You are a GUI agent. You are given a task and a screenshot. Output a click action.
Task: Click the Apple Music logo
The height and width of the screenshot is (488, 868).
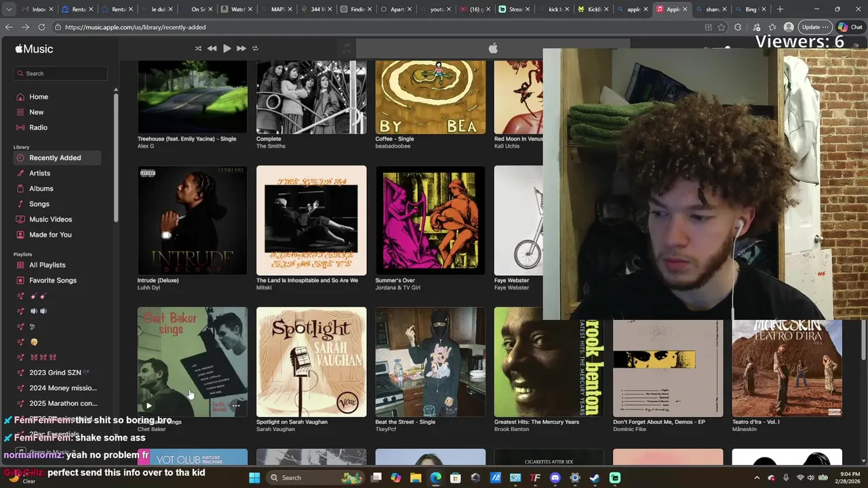pos(34,49)
